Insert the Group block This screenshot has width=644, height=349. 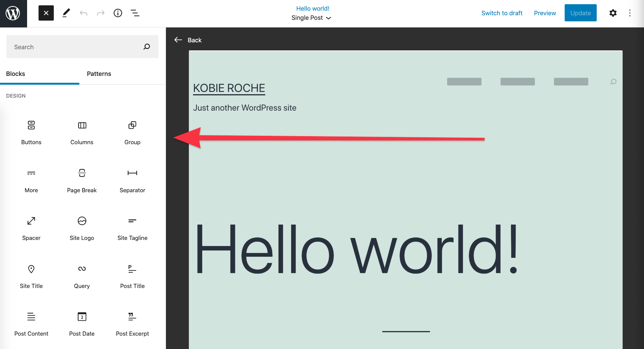(132, 133)
